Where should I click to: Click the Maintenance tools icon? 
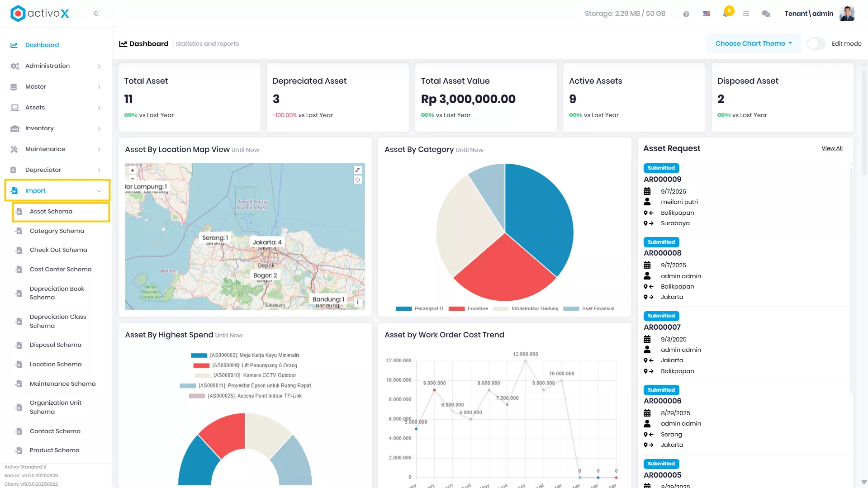14,149
